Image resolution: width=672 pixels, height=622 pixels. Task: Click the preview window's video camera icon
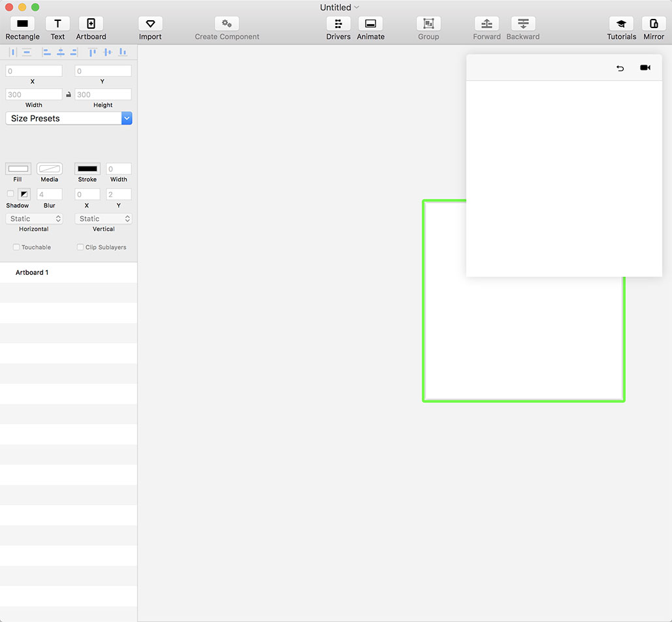click(645, 68)
